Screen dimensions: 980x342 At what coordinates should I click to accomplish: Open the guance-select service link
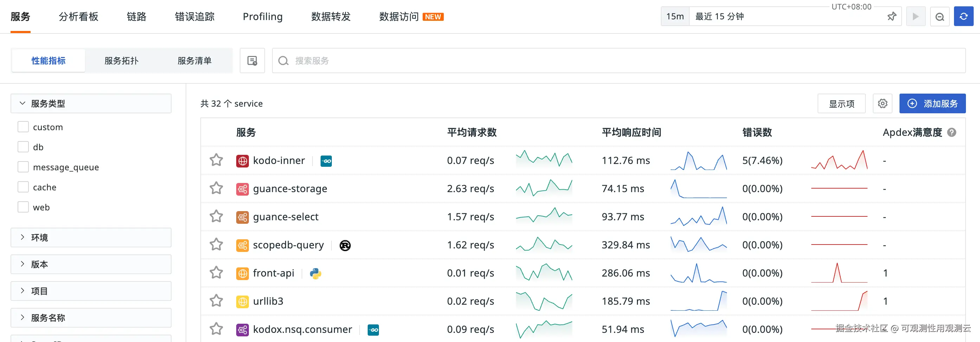[x=286, y=217]
